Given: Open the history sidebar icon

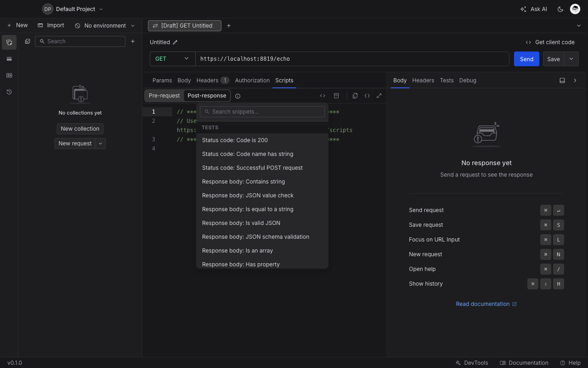Looking at the screenshot, I should pos(9,92).
